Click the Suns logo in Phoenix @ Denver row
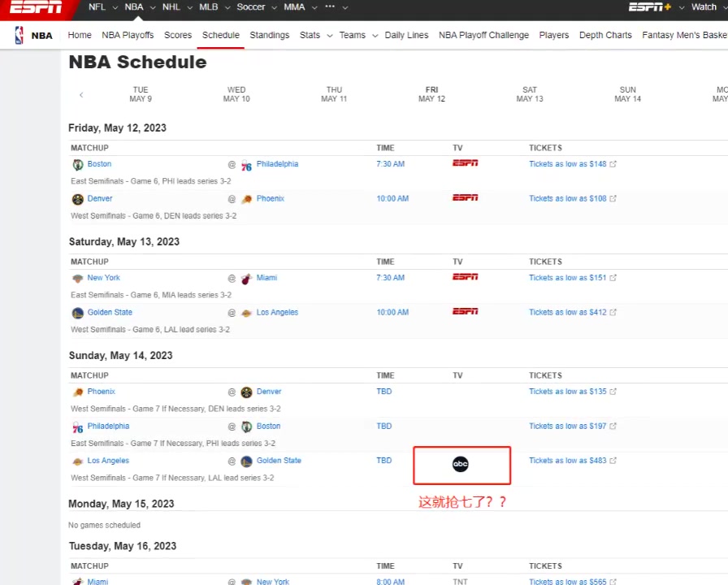The width and height of the screenshot is (728, 585). point(78,392)
